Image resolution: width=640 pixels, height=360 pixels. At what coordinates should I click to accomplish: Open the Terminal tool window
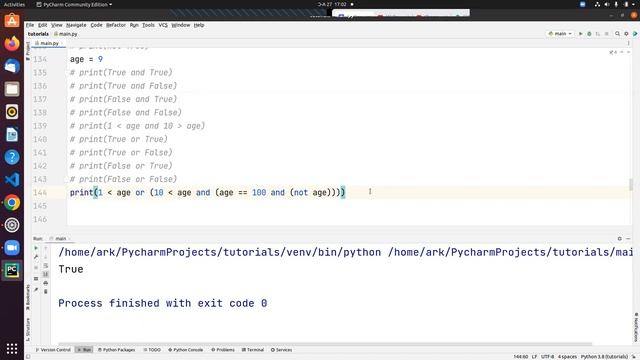[x=253, y=350]
